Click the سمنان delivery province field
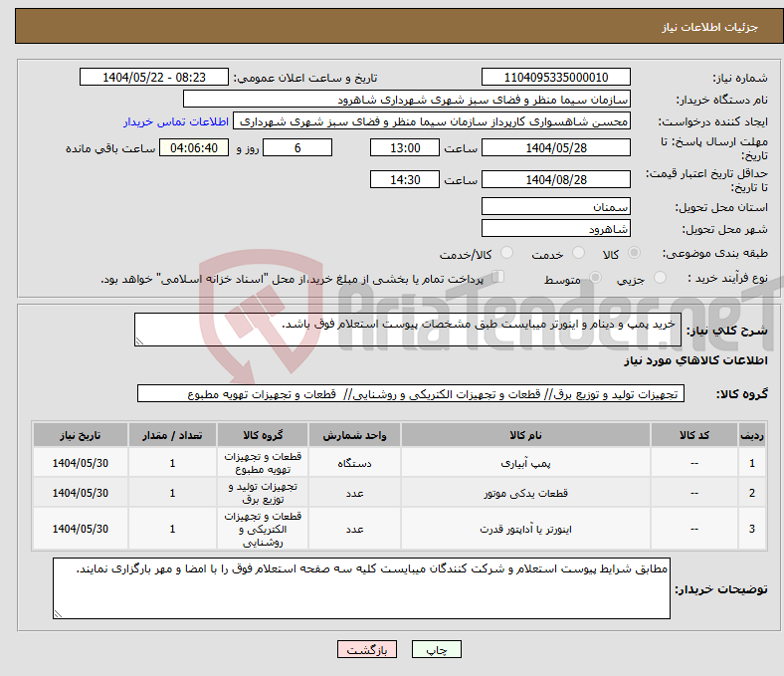The width and height of the screenshot is (784, 676). (x=555, y=206)
